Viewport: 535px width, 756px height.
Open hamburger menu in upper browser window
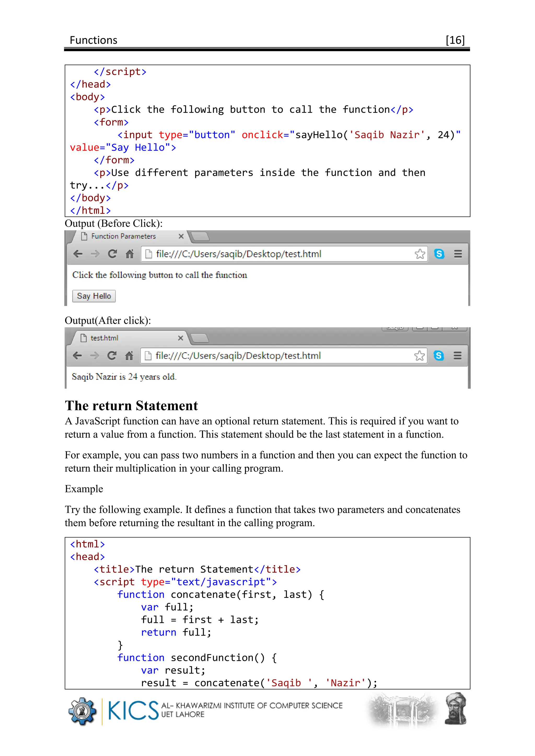click(458, 254)
